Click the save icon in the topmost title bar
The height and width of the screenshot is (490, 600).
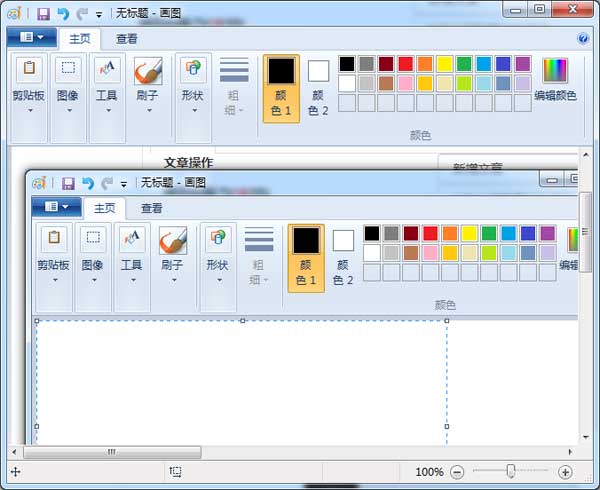pos(43,13)
